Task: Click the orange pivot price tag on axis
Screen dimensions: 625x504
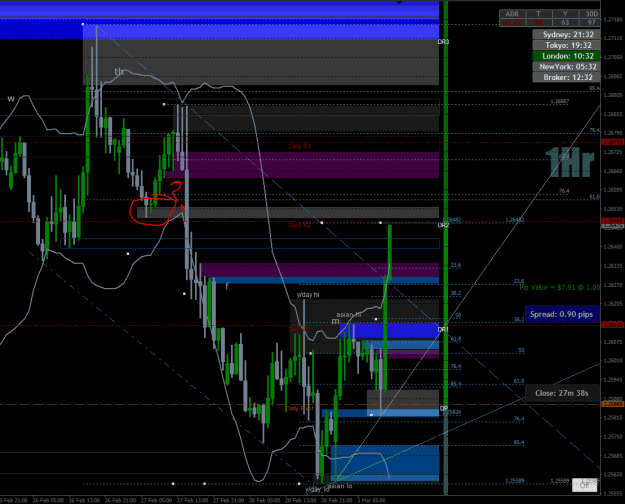Action: pyautogui.click(x=613, y=404)
